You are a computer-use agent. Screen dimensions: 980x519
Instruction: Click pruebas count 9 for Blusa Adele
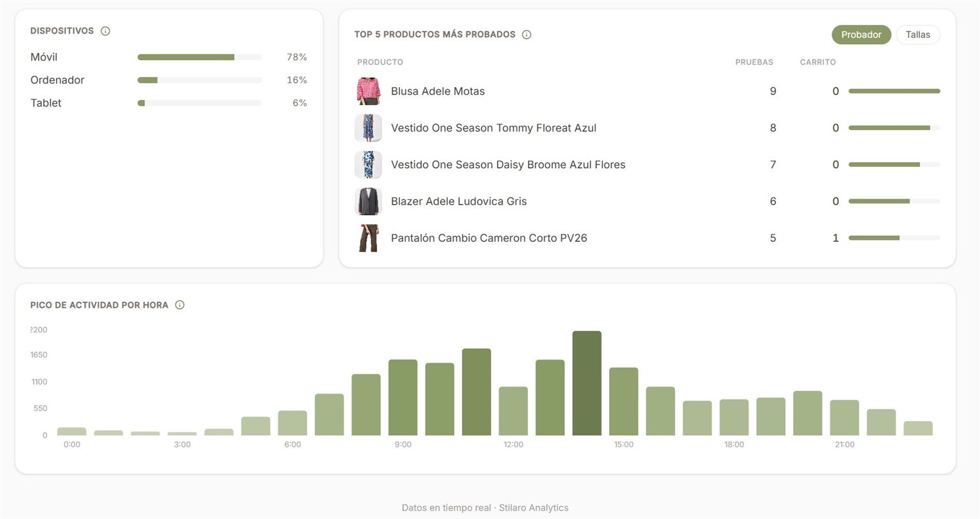(x=773, y=91)
